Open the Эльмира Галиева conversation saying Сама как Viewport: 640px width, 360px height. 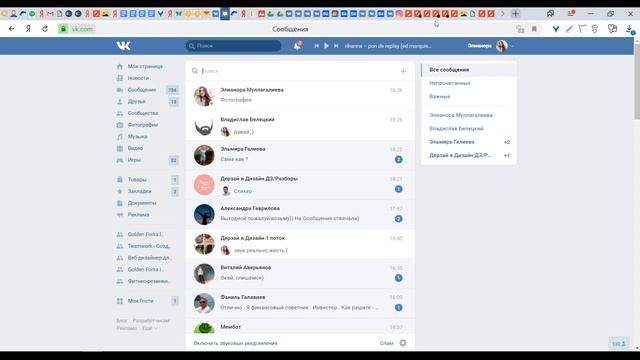(x=300, y=155)
